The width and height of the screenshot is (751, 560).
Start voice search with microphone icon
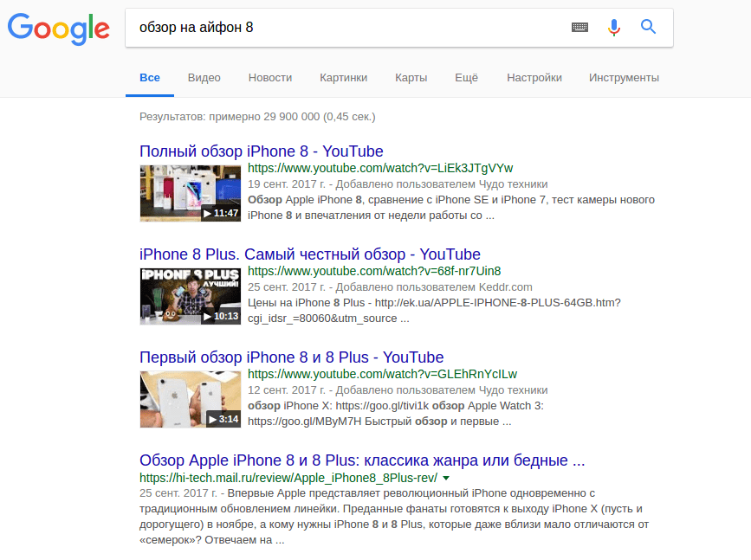pos(614,28)
